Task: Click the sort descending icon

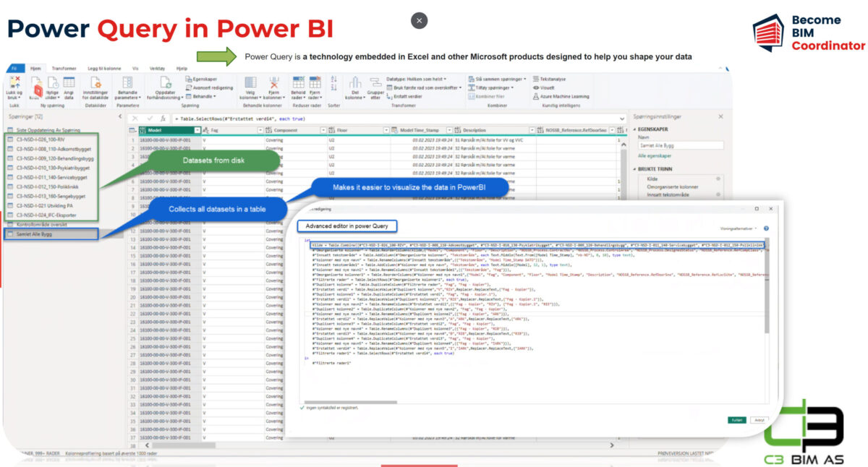Action: tap(333, 87)
